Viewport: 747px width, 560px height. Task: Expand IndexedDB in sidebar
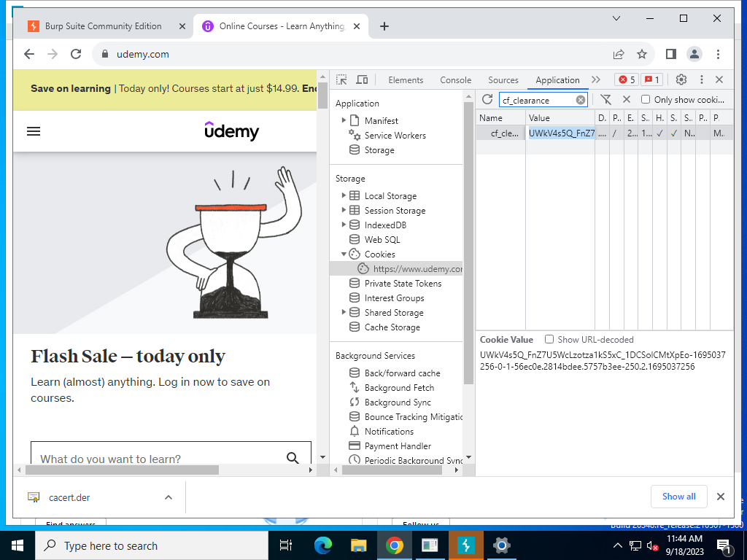pos(344,225)
